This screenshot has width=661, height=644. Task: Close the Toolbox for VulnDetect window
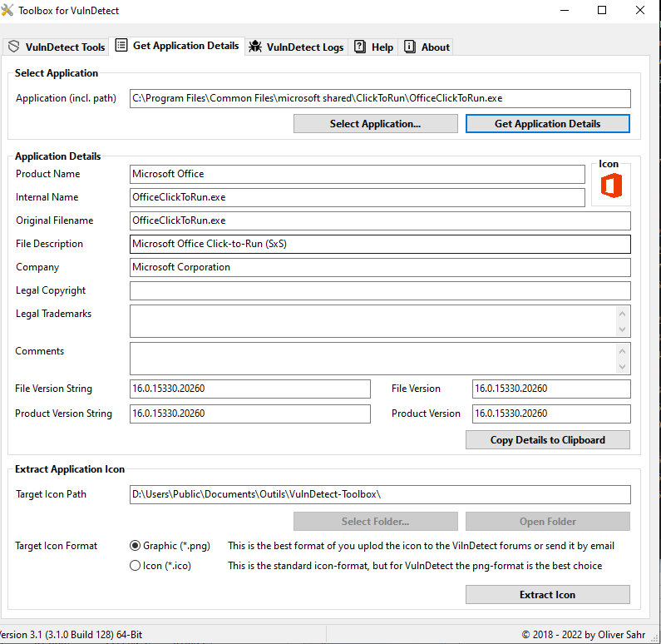[x=640, y=10]
